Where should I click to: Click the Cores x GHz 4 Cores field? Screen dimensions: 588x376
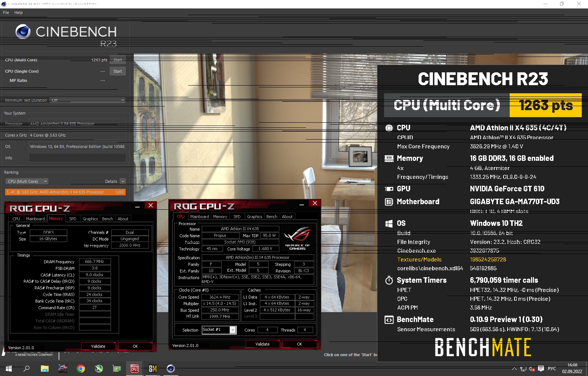[77, 135]
